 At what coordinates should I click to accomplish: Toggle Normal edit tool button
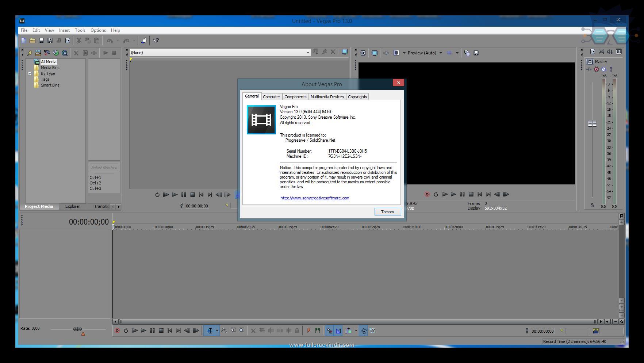pos(210,331)
